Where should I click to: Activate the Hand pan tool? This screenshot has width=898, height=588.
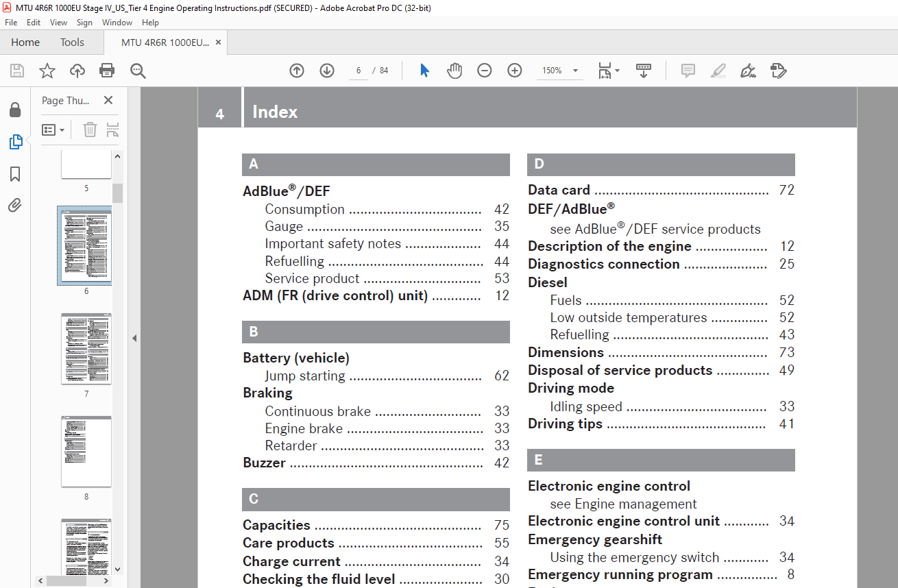pyautogui.click(x=454, y=71)
